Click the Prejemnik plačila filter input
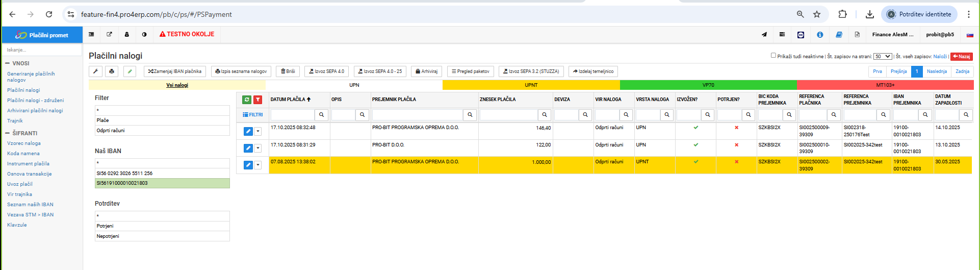Screen dimensions: 980x270 tap(417, 115)
